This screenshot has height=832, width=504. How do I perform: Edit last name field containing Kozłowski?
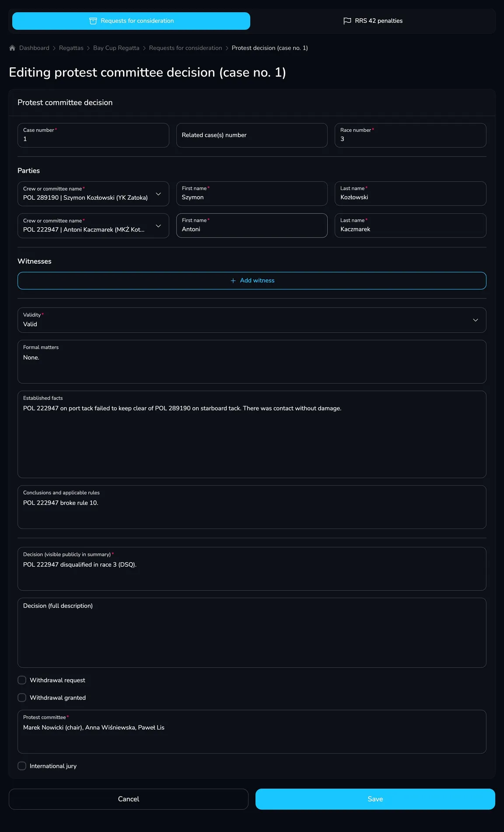point(410,194)
